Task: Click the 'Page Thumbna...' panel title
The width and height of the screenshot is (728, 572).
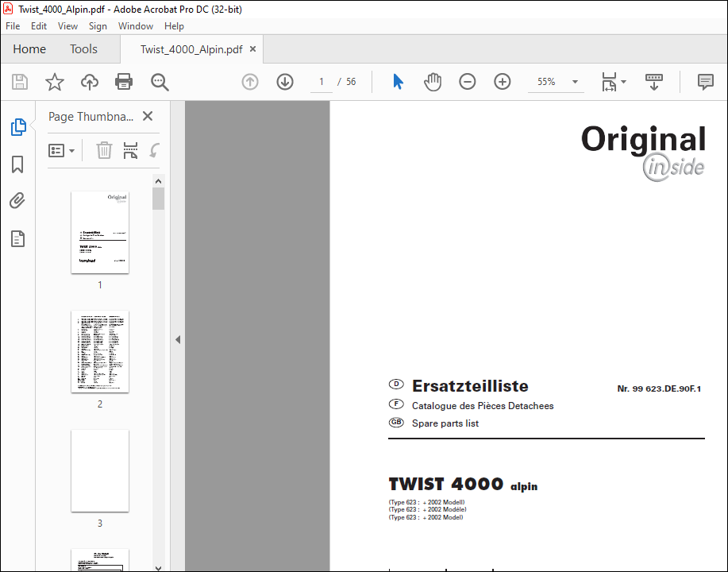Action: coord(91,117)
